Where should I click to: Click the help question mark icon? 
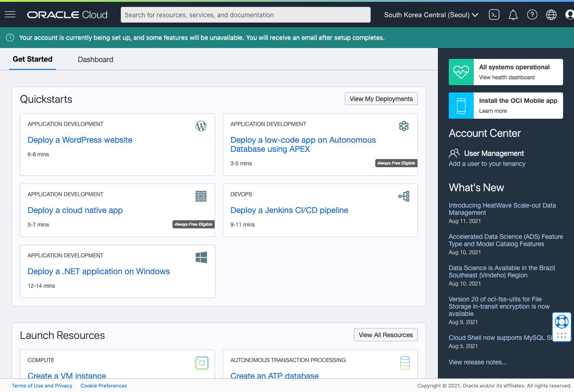532,15
